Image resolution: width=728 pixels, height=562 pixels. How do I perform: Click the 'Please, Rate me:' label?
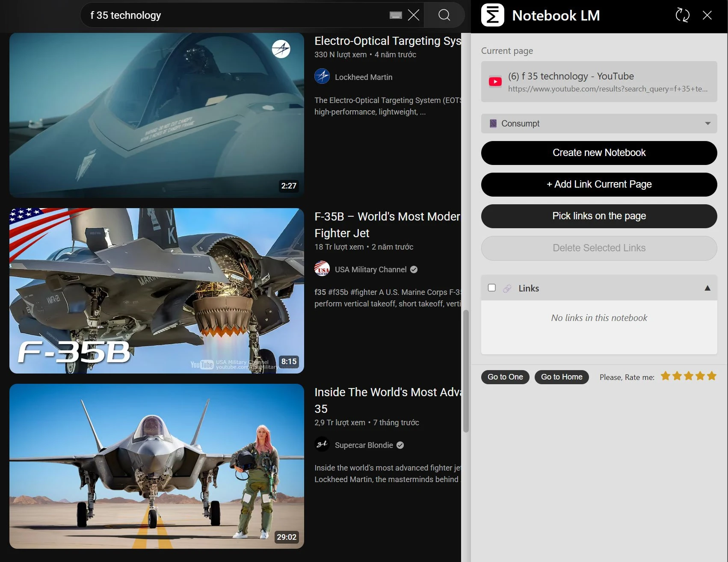click(627, 377)
